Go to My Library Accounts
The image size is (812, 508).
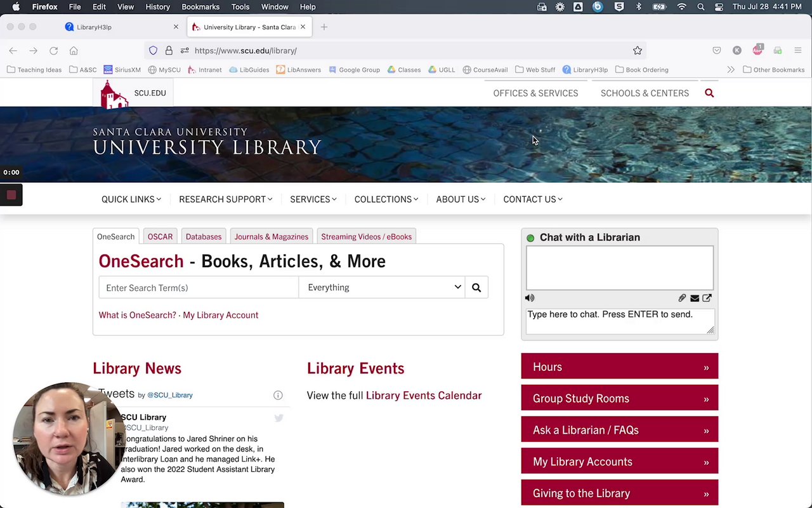[x=620, y=462]
